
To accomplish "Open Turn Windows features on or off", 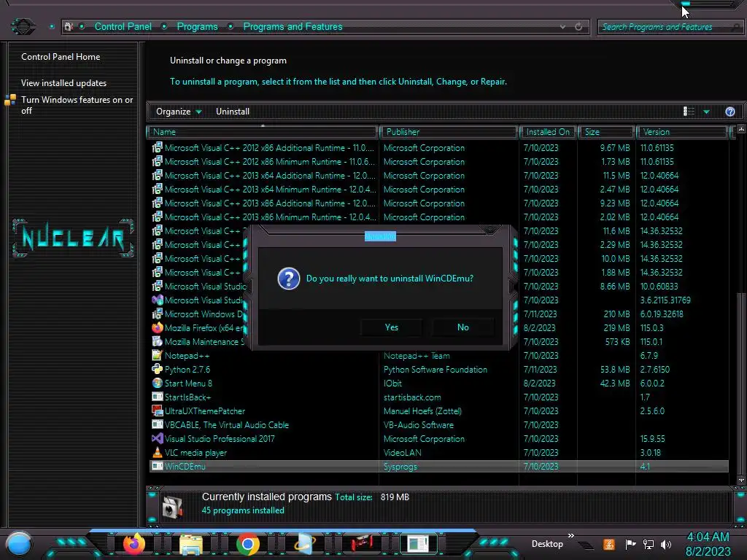I will [77, 105].
